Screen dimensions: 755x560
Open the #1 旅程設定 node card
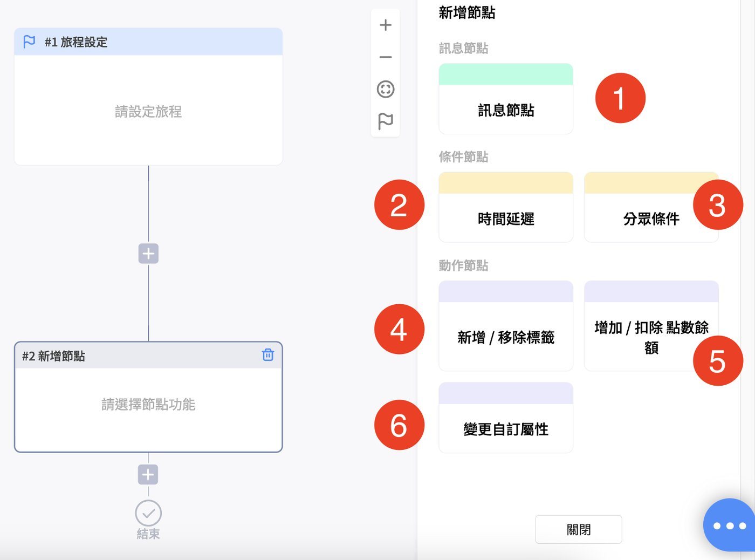148,97
